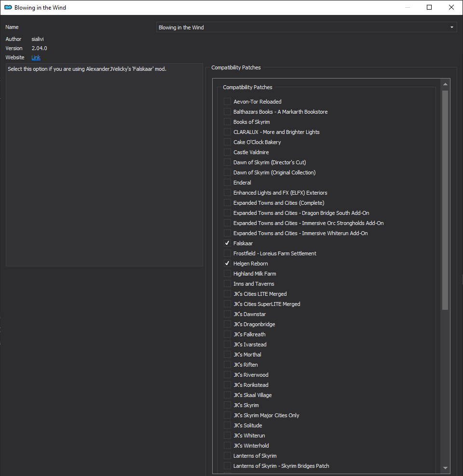Click the installer icon in the title bar
The width and height of the screenshot is (463, 476).
pos(8,7)
